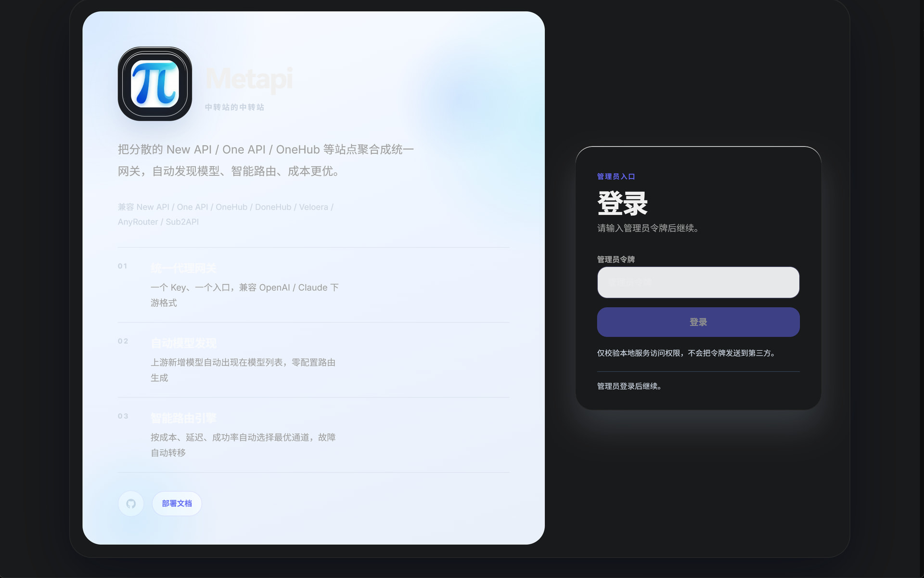Click the 管理员令牌 field label

616,260
